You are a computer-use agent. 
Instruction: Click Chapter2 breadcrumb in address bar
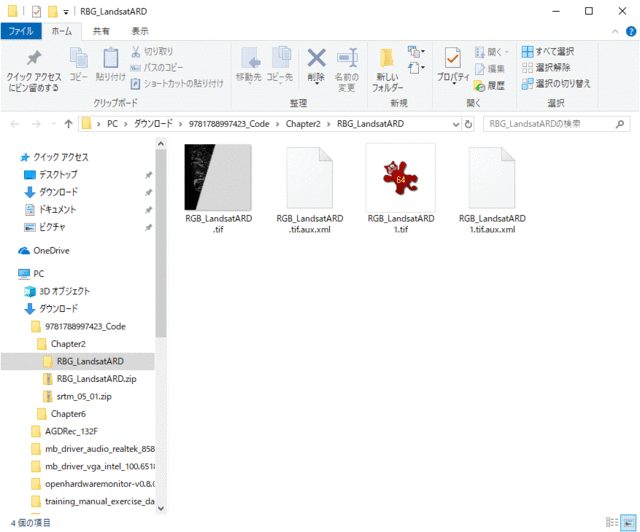coord(303,124)
